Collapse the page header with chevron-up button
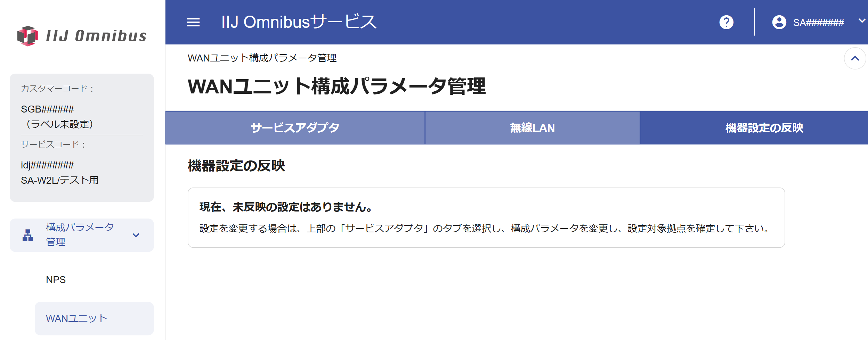The height and width of the screenshot is (340, 868). click(x=855, y=58)
